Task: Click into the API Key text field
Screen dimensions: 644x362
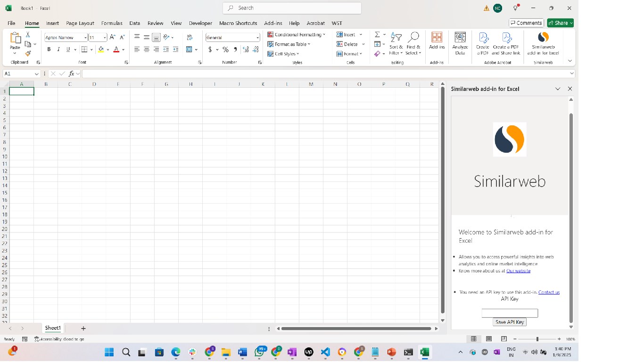Action: coord(510,313)
